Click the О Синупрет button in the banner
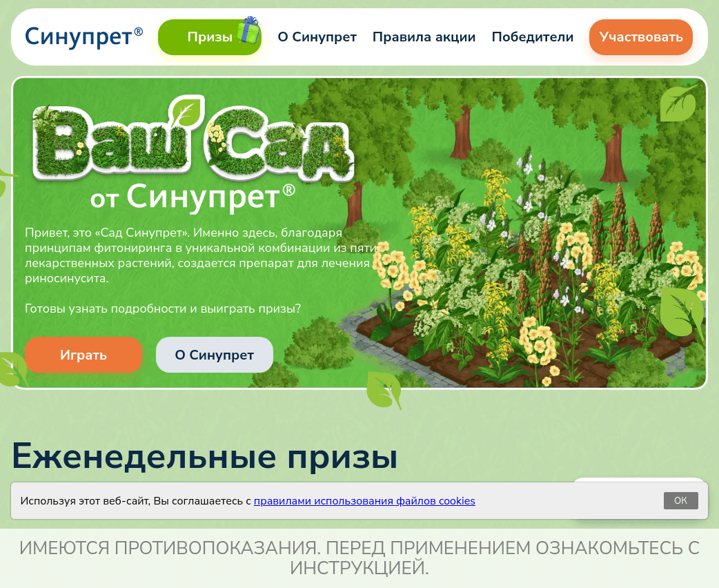The width and height of the screenshot is (719, 588). [214, 354]
